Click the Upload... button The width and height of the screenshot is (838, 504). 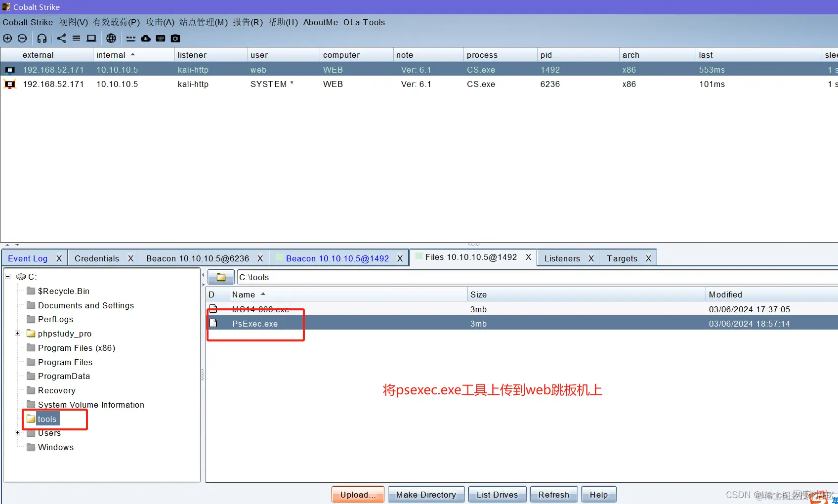(358, 495)
